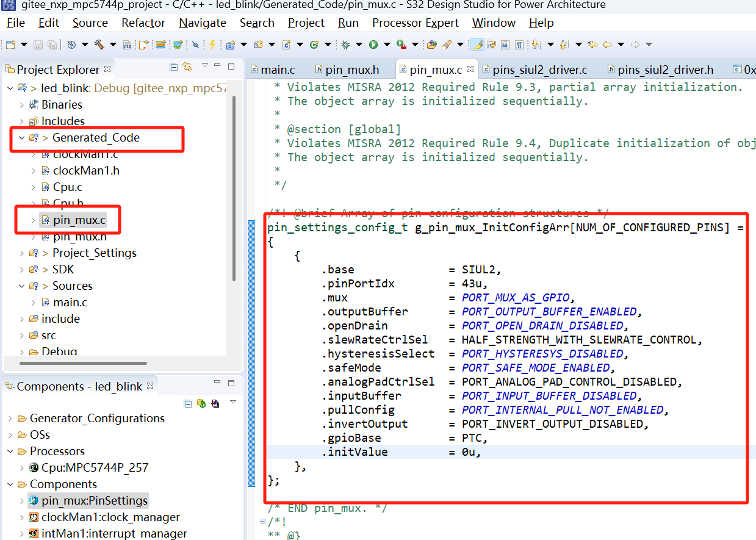This screenshot has width=756, height=540.
Task: Select Cpu:MPC5744P_257 processor item
Action: [88, 468]
